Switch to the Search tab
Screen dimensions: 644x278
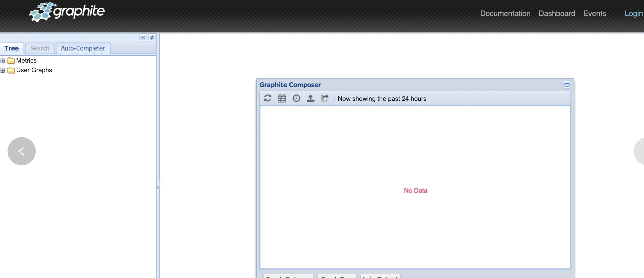tap(39, 48)
